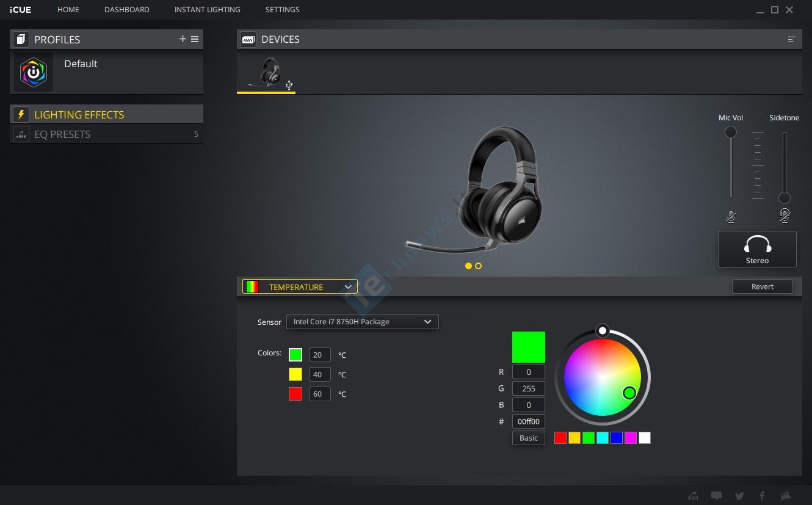812x505 pixels.
Task: Open the Facebook icon link
Action: [x=762, y=496]
